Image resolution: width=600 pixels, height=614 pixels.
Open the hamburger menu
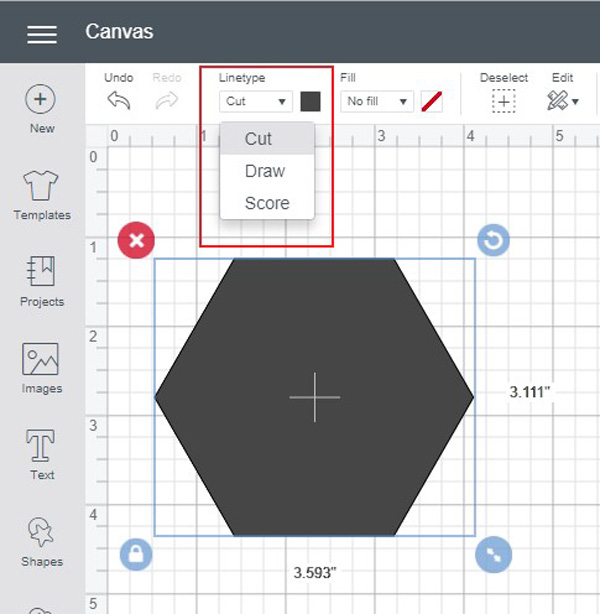[42, 34]
